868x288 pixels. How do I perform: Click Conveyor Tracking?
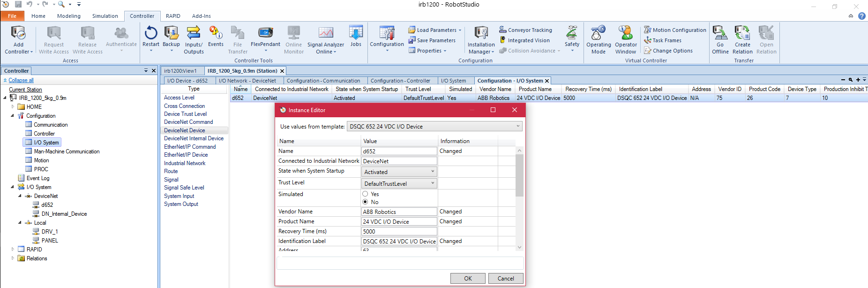525,30
